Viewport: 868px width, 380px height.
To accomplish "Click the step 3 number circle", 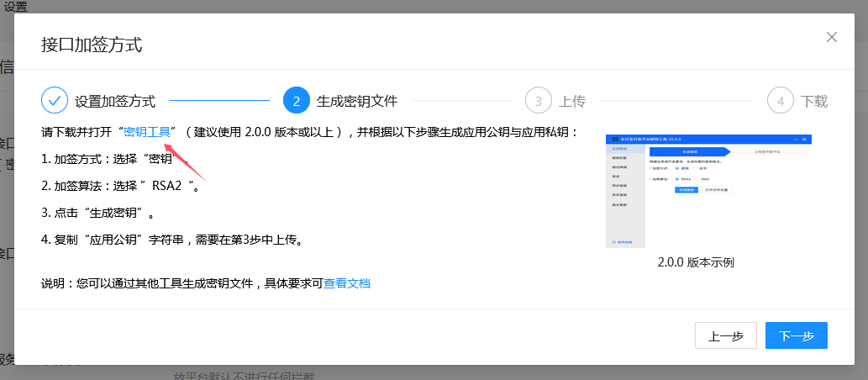I will click(x=539, y=101).
